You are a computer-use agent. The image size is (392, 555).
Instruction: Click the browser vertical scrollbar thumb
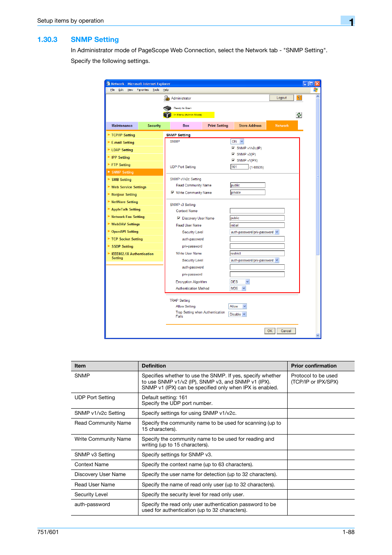pos(318,177)
